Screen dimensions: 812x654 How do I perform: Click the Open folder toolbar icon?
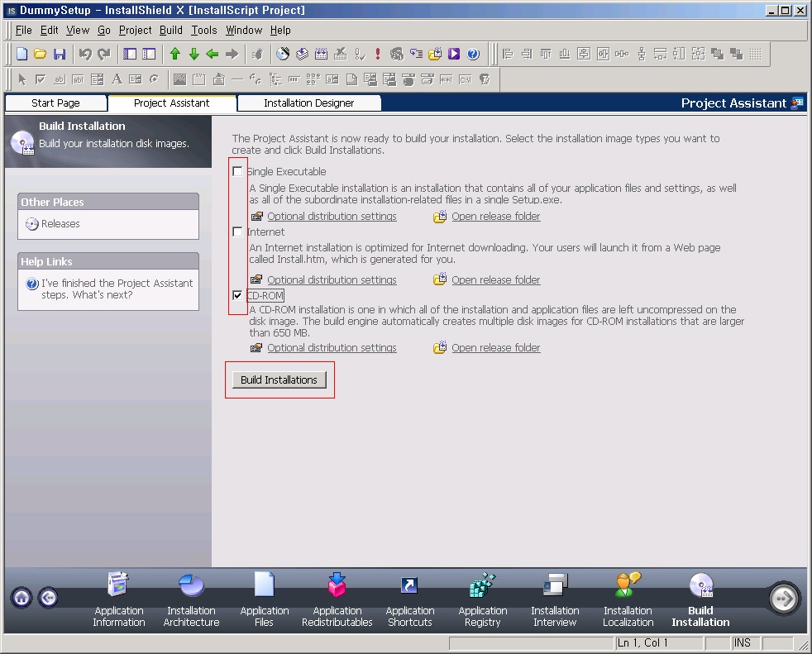point(41,54)
